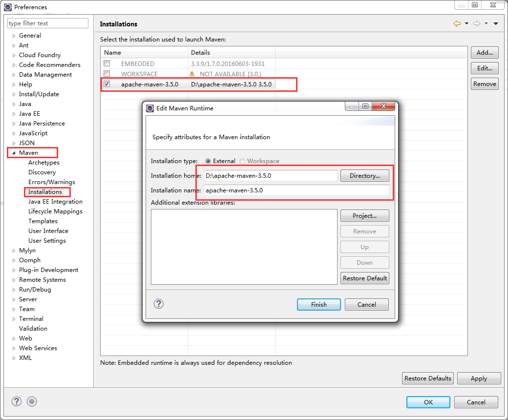Screen dimensions: 508x420
Task: Click the Details column header
Action: point(232,52)
